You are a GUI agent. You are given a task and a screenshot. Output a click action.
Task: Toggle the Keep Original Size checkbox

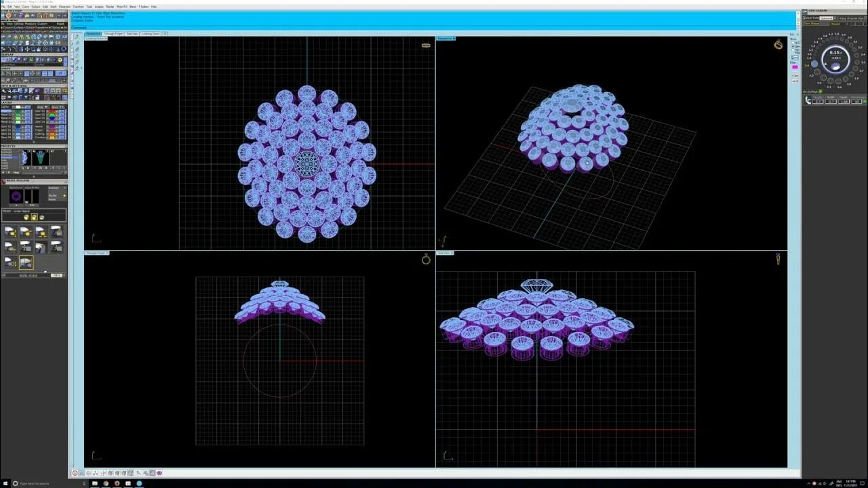(865, 18)
